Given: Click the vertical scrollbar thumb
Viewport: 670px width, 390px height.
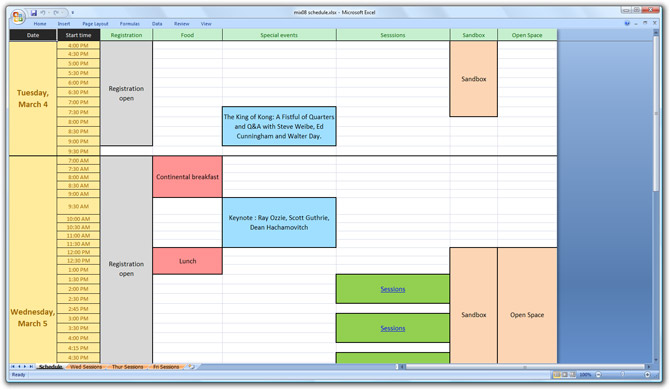Looking at the screenshot, I should pyautogui.click(x=656, y=115).
